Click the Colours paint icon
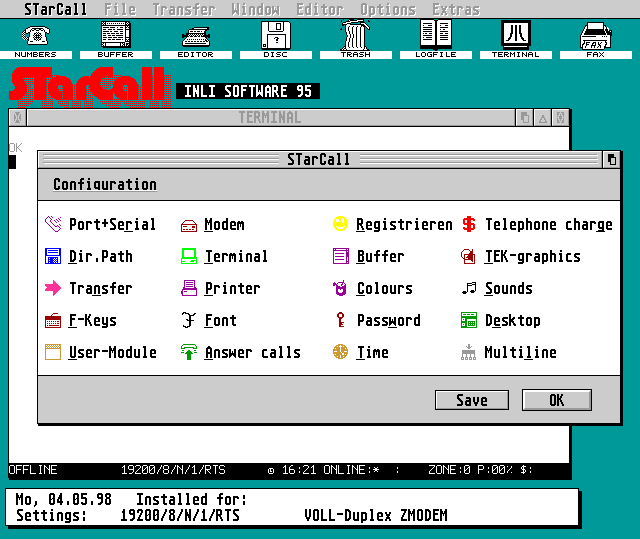The width and height of the screenshot is (640, 539). pyautogui.click(x=340, y=288)
